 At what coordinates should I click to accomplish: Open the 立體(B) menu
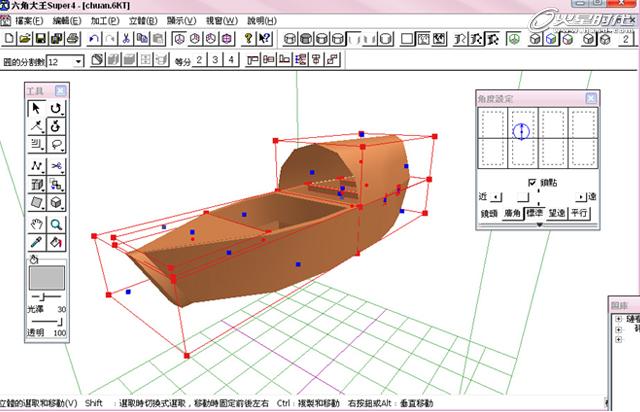tap(143, 20)
